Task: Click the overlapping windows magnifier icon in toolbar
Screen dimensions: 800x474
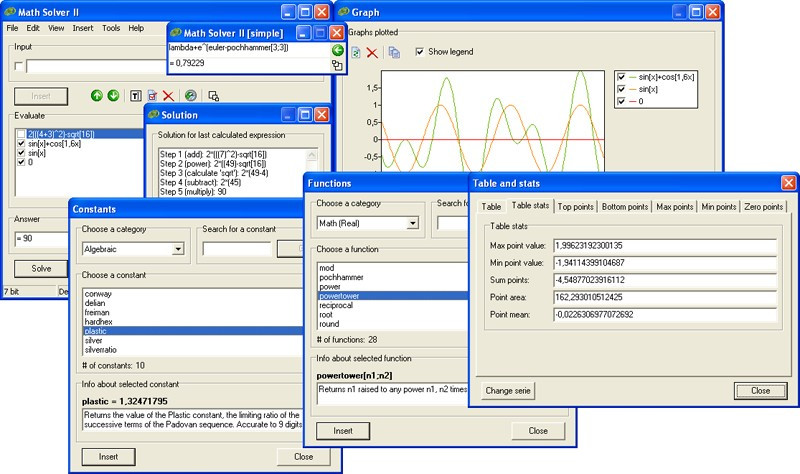Action: coord(213,96)
